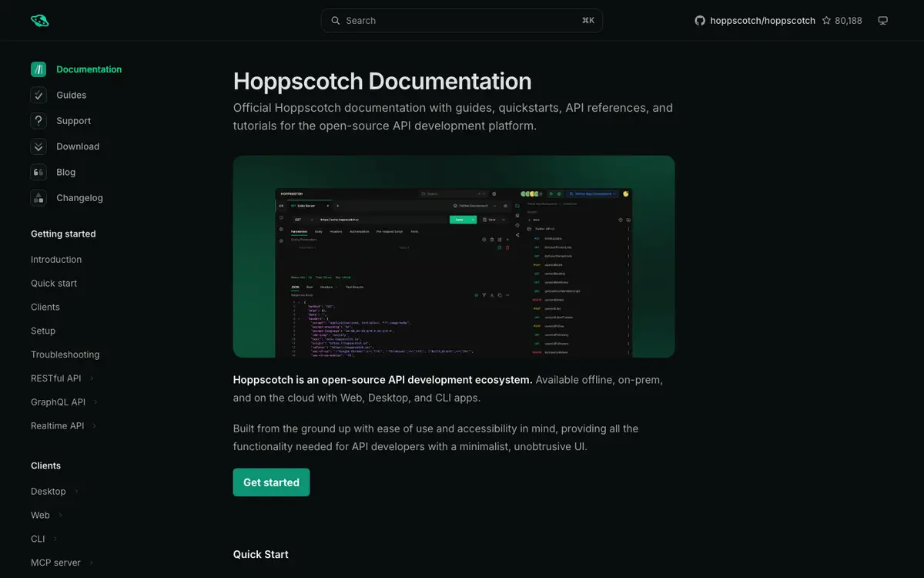Click the Getting started sidebar heading
The image size is (924, 578).
[63, 234]
